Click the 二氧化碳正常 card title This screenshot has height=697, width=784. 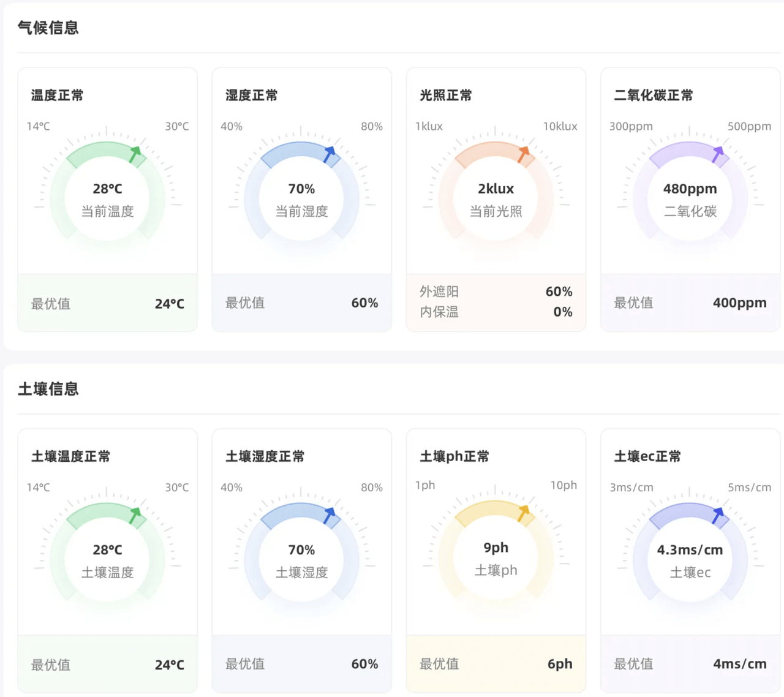(653, 95)
